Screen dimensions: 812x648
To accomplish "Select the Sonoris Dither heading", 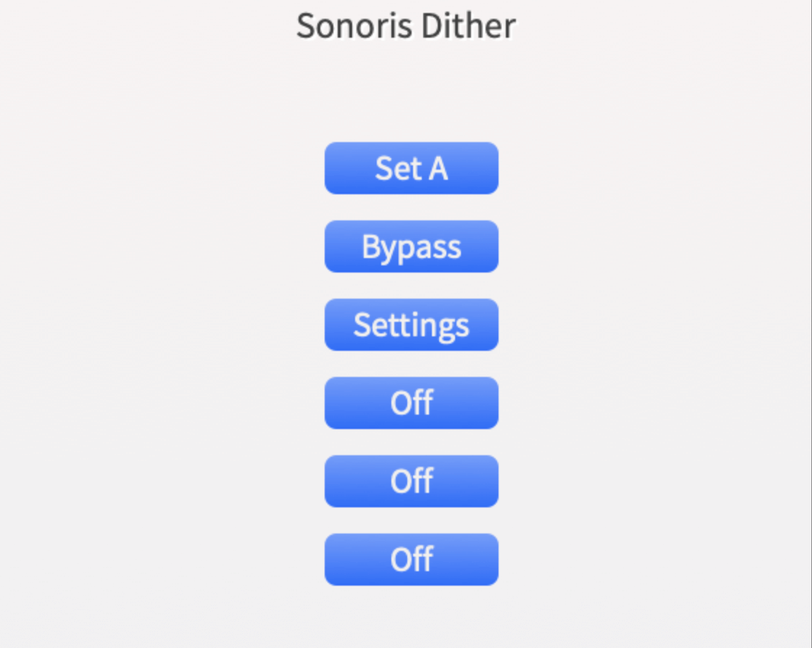I will [x=406, y=26].
